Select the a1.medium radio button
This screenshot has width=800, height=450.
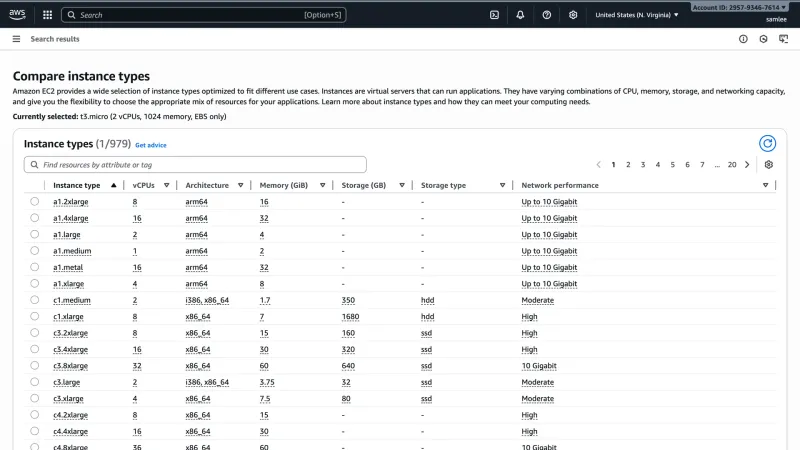pyautogui.click(x=34, y=251)
